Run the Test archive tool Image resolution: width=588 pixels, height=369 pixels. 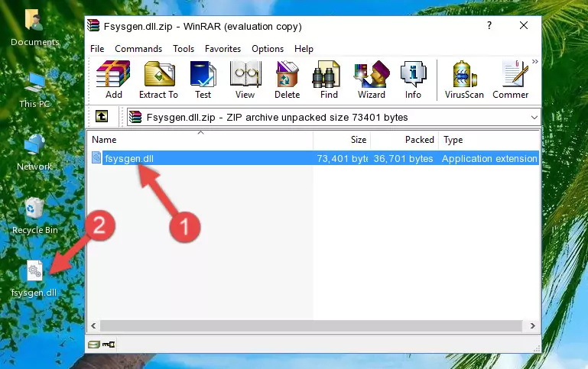tap(203, 79)
